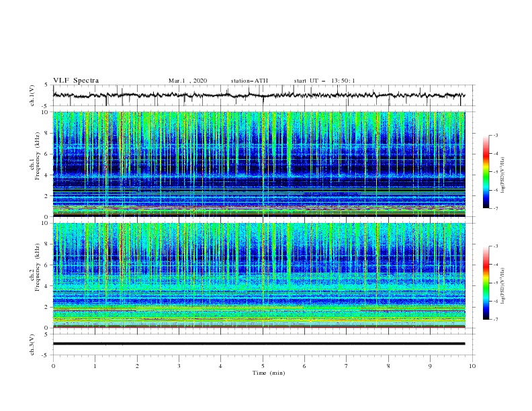Click the ch.3 flat black waveform trace

coord(259,344)
